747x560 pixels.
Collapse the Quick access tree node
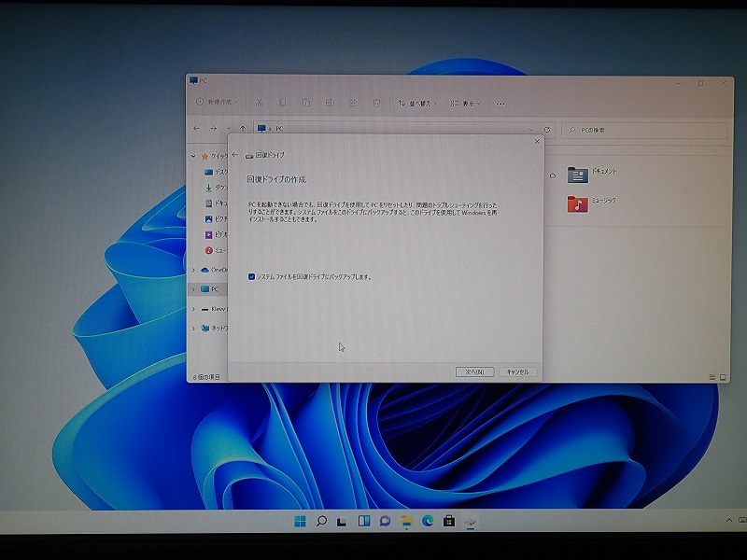(193, 156)
